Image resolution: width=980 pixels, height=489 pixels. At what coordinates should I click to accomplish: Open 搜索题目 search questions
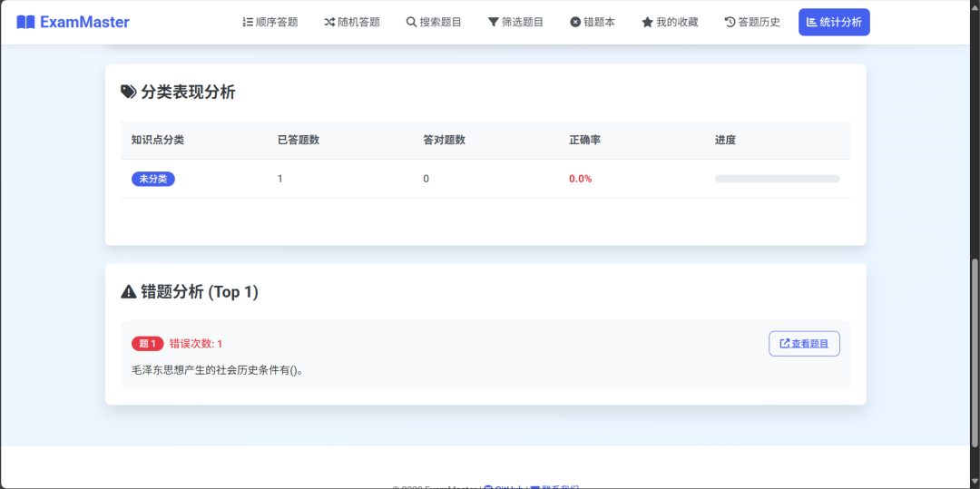[434, 23]
